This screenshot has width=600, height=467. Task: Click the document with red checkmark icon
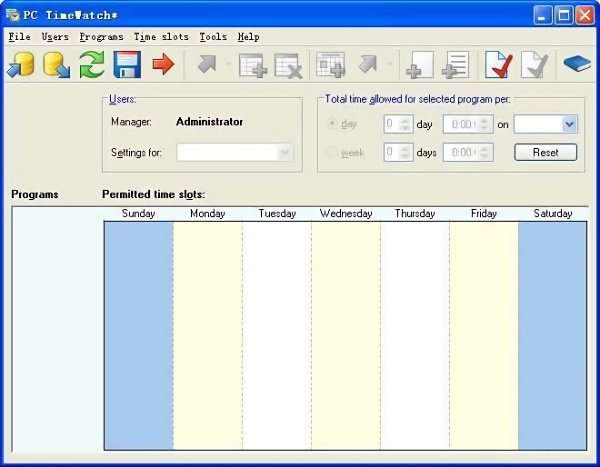pos(499,65)
